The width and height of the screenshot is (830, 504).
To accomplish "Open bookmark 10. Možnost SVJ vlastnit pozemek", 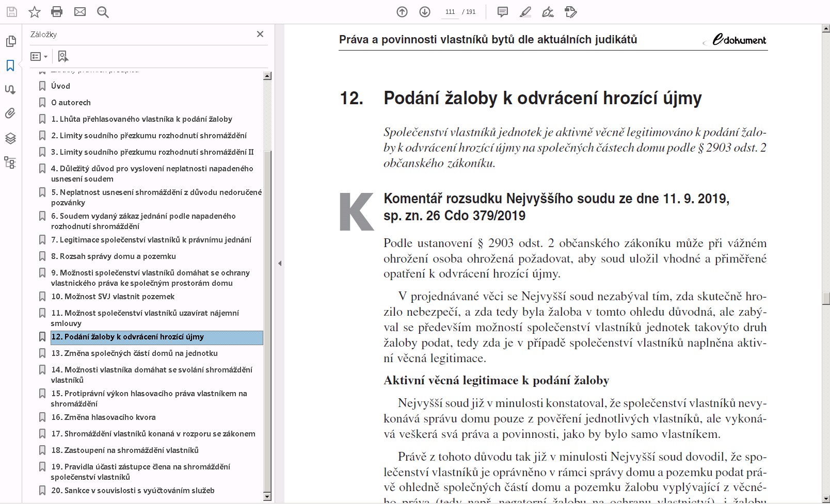I will pyautogui.click(x=113, y=297).
